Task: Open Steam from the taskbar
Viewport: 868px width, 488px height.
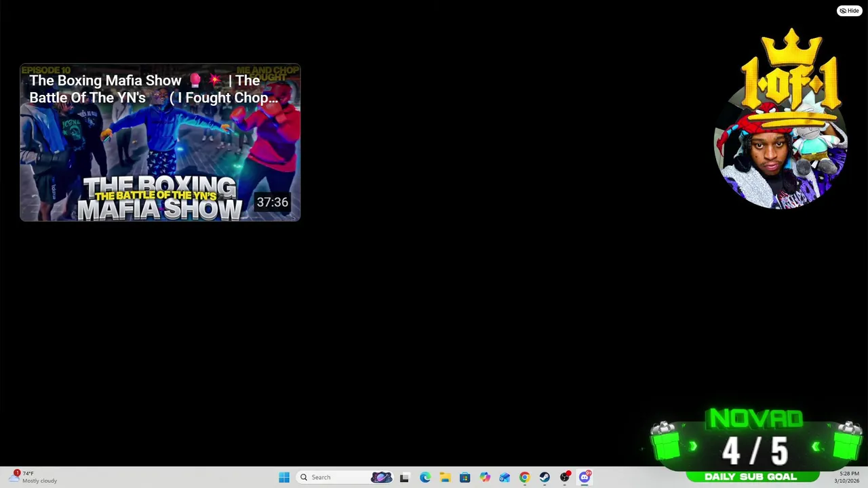Action: (x=545, y=477)
